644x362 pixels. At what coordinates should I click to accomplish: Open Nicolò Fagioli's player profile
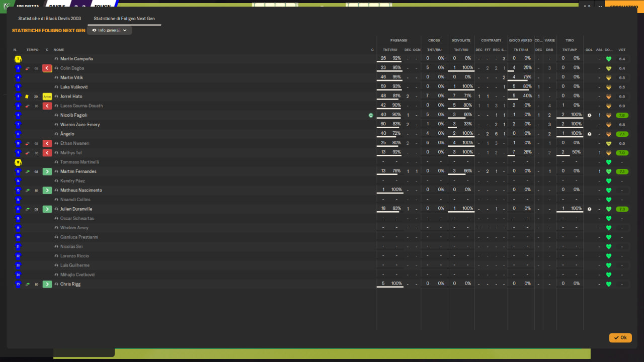(74, 115)
